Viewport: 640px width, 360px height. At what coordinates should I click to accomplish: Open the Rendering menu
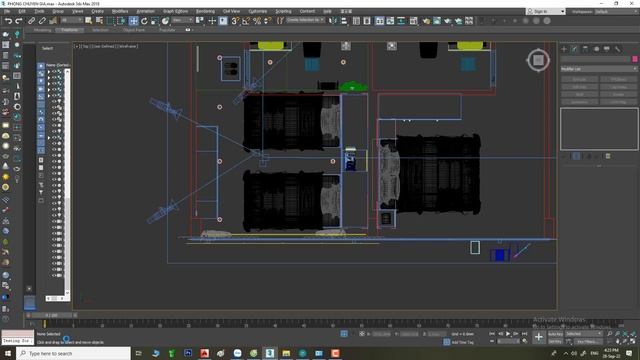click(205, 11)
